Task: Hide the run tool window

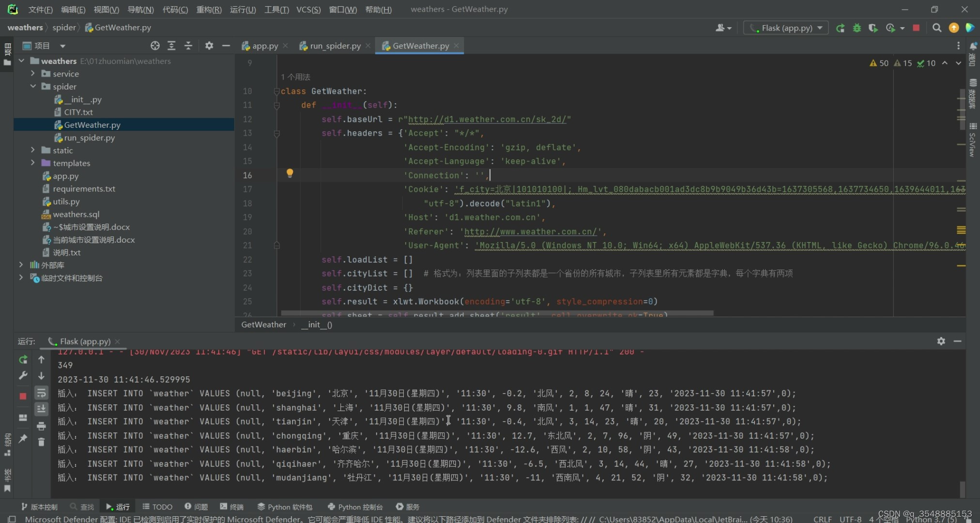Action: (957, 341)
